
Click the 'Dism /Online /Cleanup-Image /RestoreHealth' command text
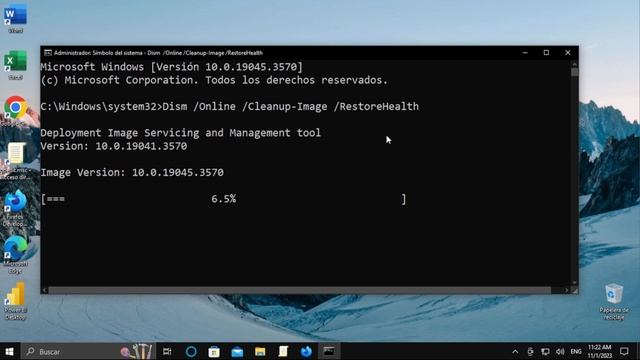pyautogui.click(x=291, y=107)
